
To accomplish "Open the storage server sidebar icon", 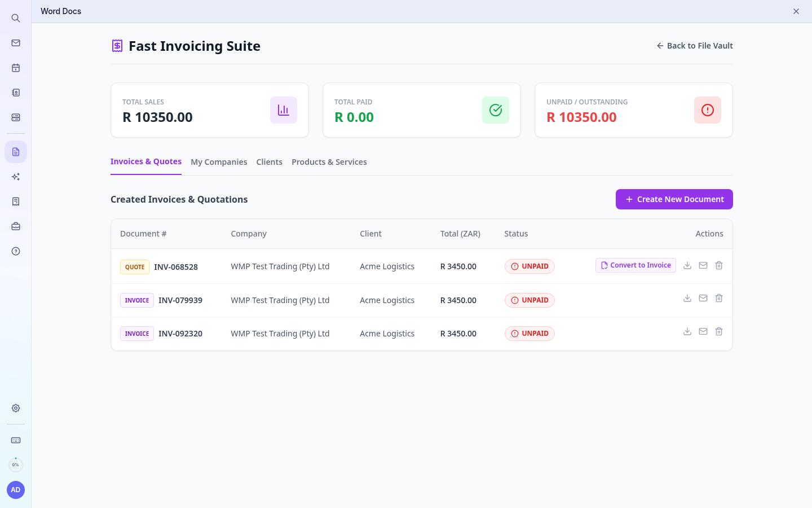I will (16, 117).
